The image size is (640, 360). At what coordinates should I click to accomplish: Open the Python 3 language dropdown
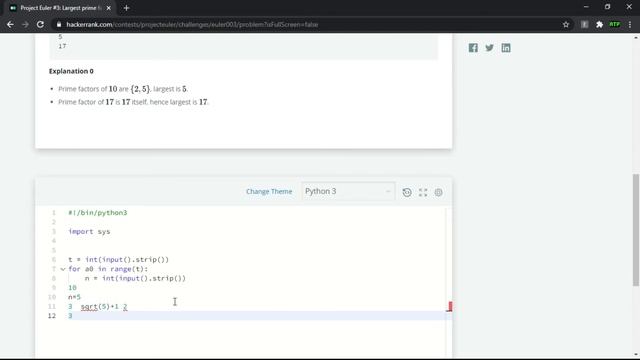(348, 191)
